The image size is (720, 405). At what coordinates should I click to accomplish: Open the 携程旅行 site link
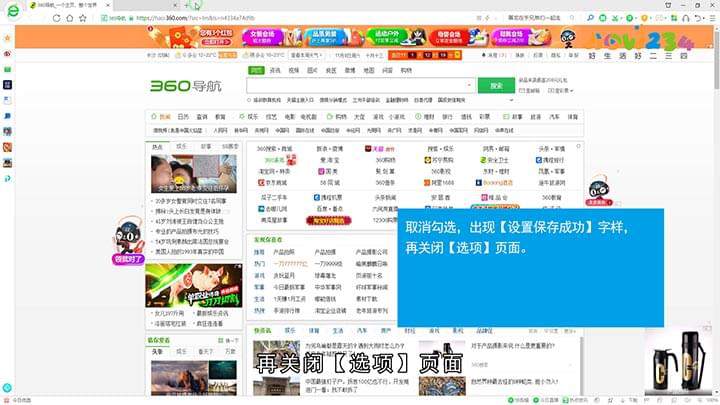[x=550, y=160]
